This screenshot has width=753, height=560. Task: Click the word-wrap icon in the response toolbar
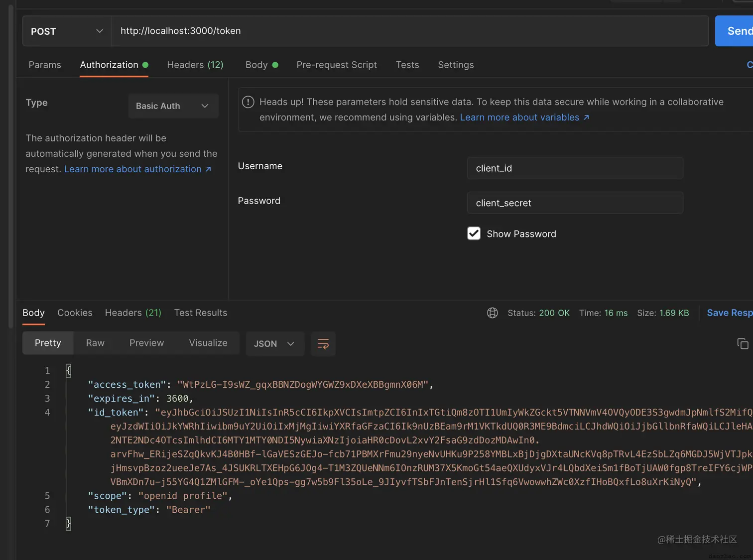click(323, 344)
